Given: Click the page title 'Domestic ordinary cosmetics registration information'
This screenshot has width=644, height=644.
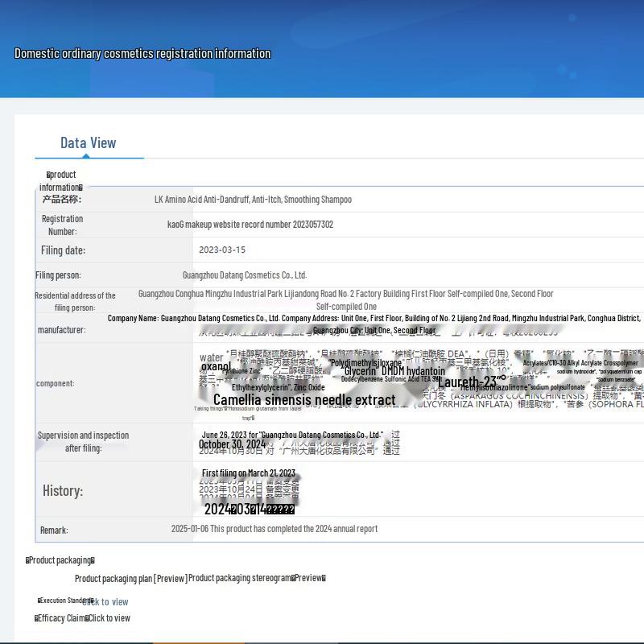Looking at the screenshot, I should 142,54.
